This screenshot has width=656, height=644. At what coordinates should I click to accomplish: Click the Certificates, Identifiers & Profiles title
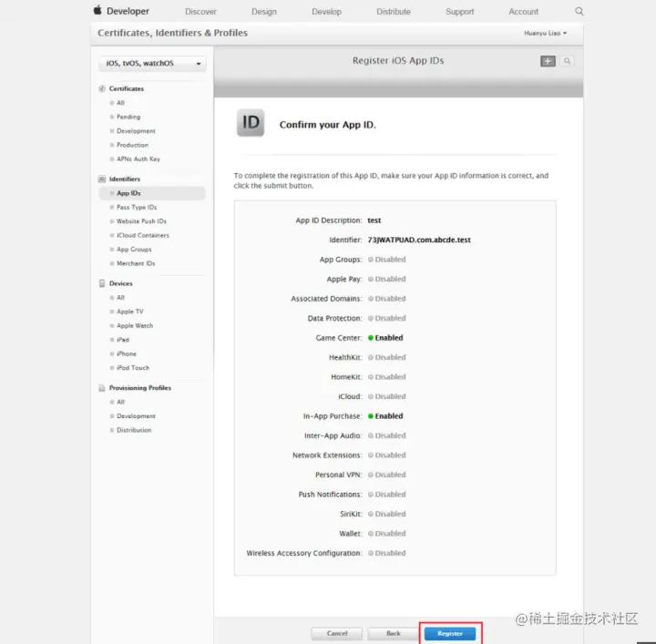172,33
